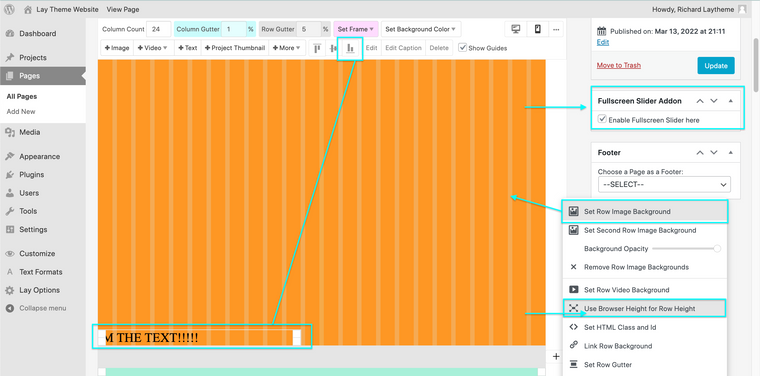Click the user avatar next to Howdy

[x=742, y=9]
